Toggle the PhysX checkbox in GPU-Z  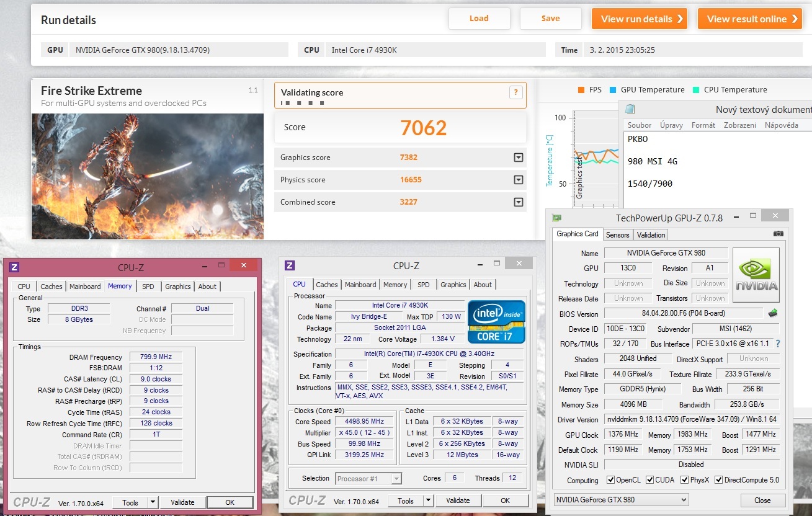click(x=684, y=480)
